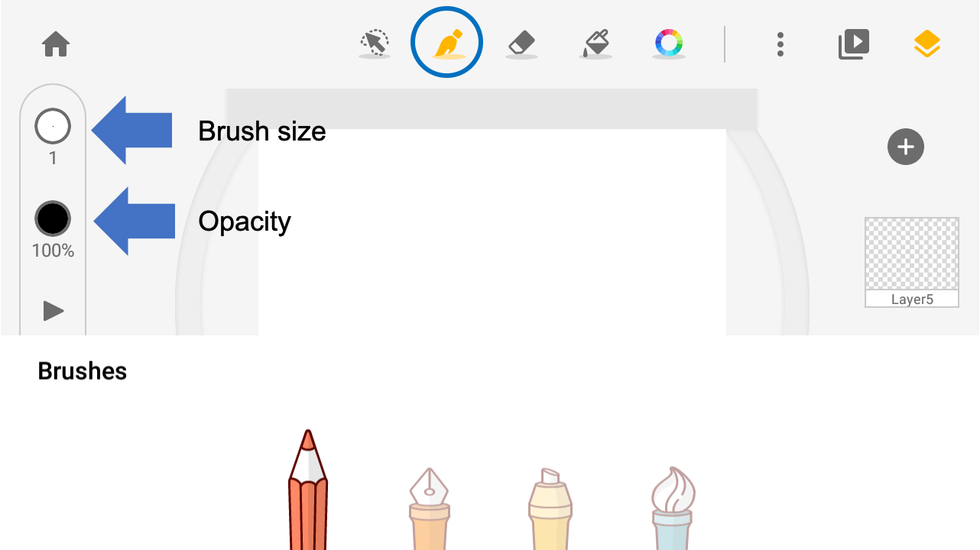980x550 pixels.
Task: Open the animation playback panel
Action: pos(853,44)
